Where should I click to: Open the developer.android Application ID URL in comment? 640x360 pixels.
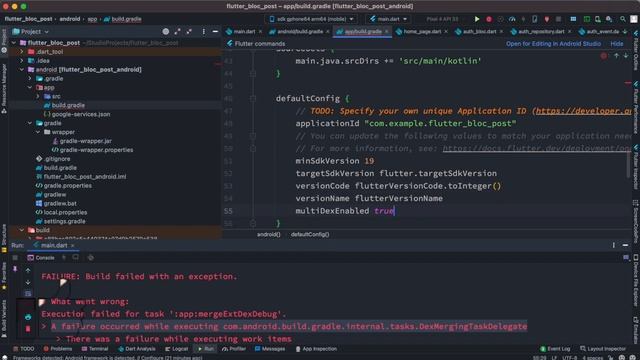583,111
